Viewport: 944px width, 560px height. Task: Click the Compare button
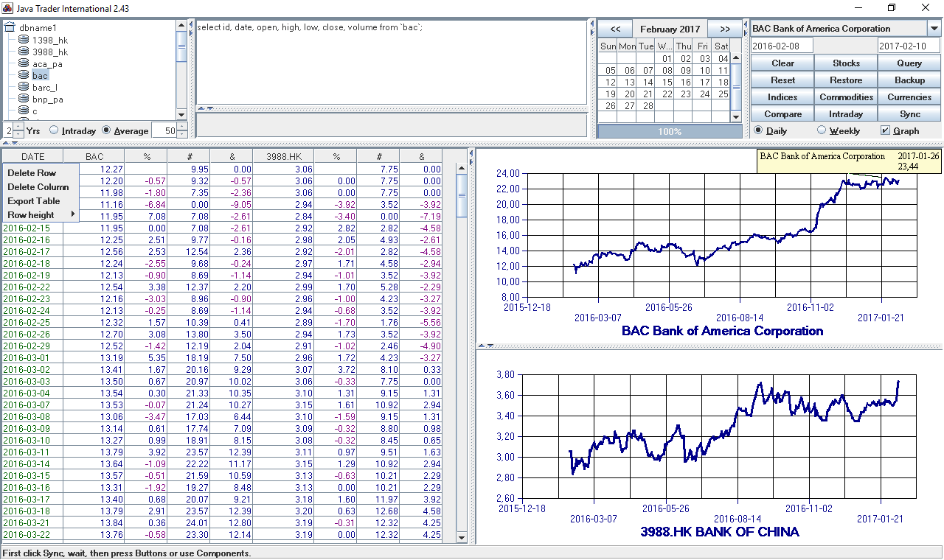(782, 114)
